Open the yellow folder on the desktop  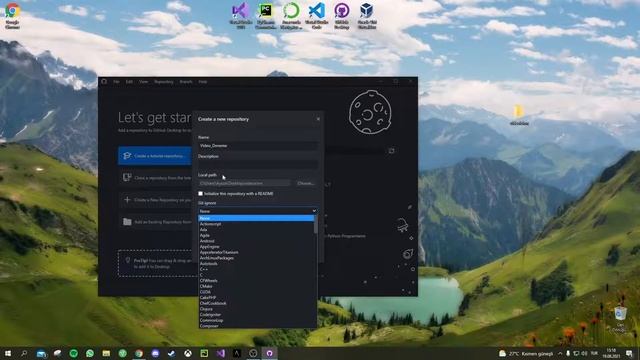click(x=519, y=115)
